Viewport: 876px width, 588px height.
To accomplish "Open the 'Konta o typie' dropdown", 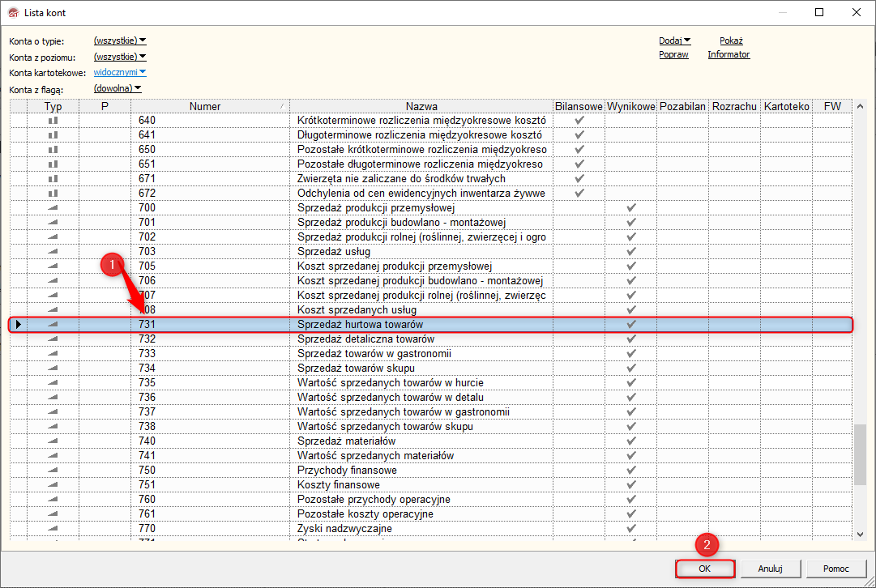I will coord(120,40).
